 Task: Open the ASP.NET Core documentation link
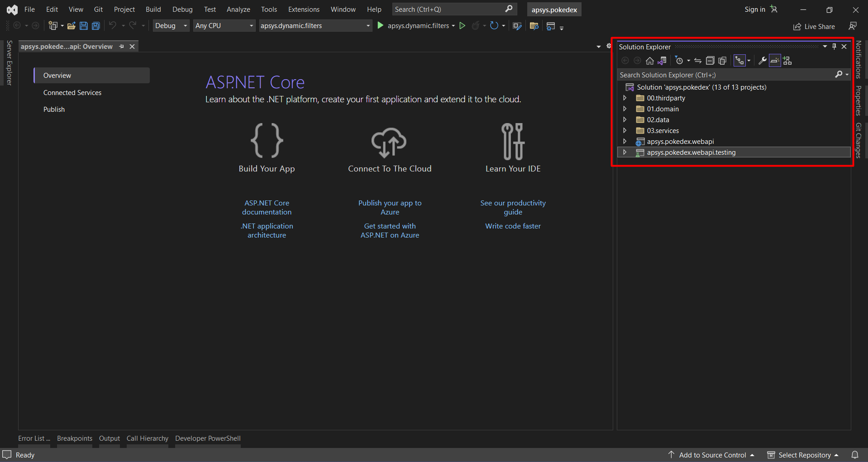coord(267,207)
